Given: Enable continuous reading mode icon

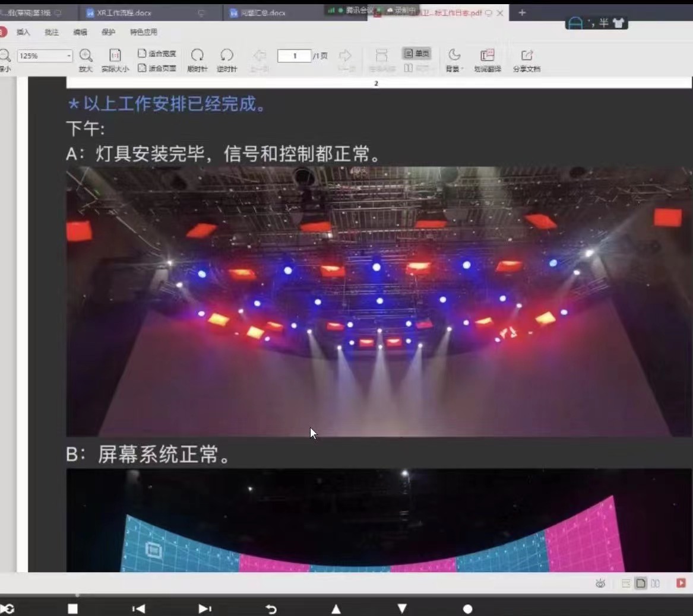Looking at the screenshot, I should click(381, 55).
